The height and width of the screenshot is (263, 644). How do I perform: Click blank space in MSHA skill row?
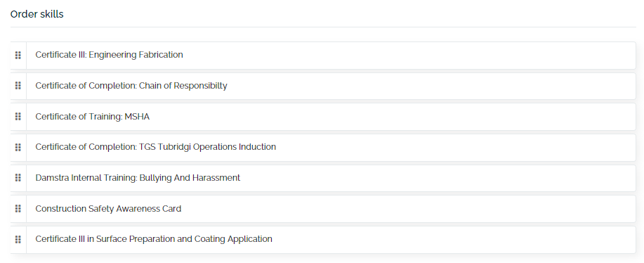[390, 117]
